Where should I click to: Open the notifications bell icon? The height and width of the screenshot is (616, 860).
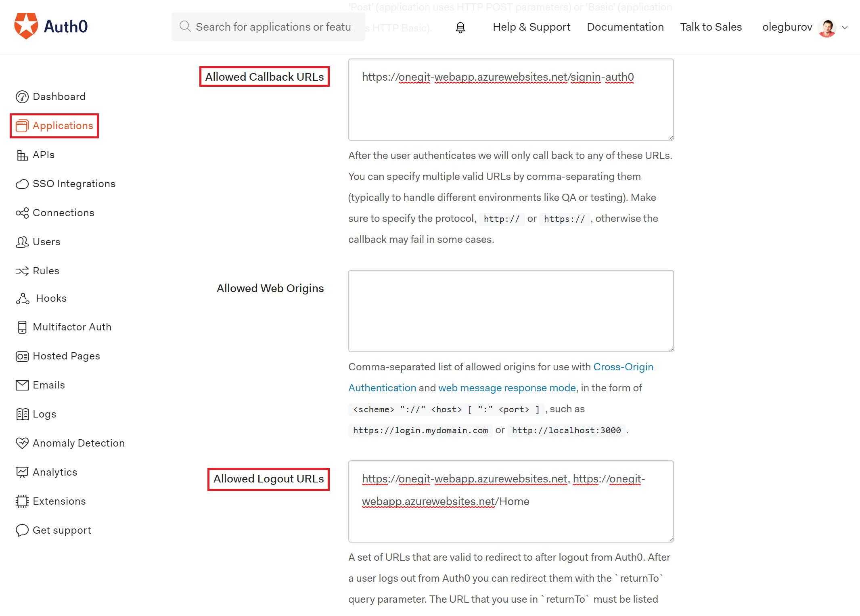click(x=460, y=27)
